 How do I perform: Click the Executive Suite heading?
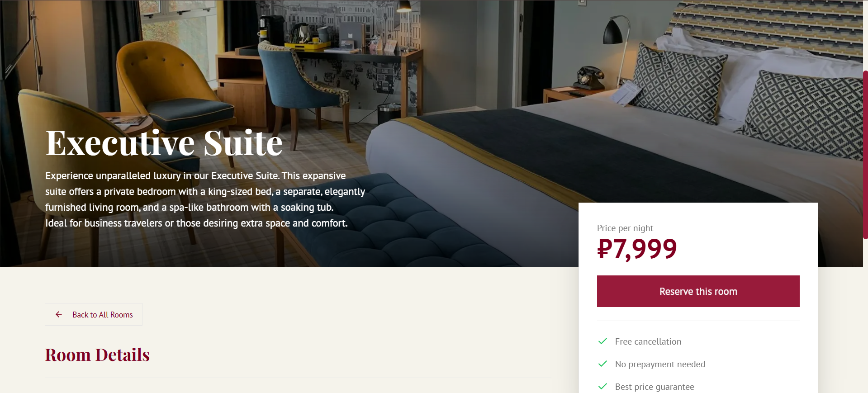(164, 143)
